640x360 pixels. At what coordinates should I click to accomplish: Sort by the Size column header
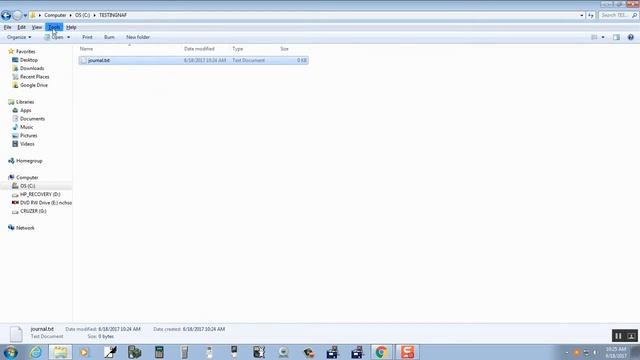[x=284, y=49]
